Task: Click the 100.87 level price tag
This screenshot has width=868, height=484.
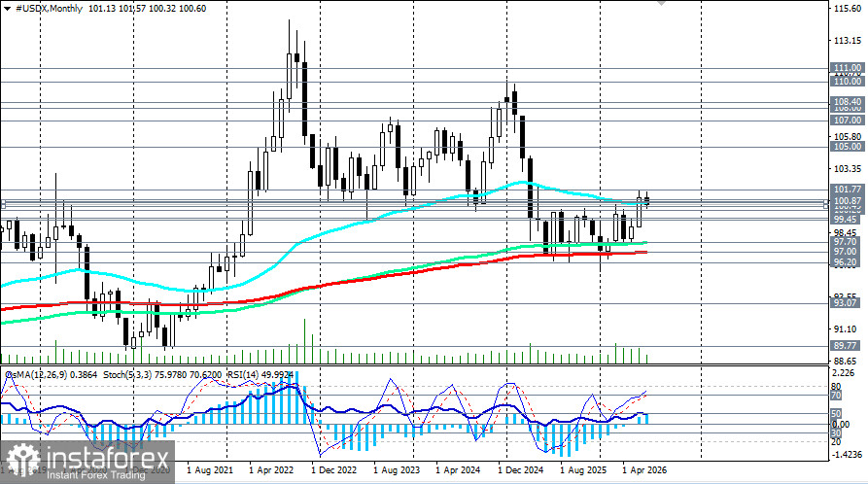Action: [x=848, y=200]
